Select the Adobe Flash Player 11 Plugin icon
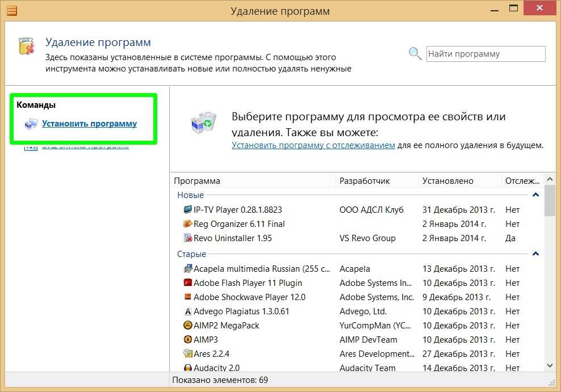Screen dimensions: 561x392 point(188,283)
